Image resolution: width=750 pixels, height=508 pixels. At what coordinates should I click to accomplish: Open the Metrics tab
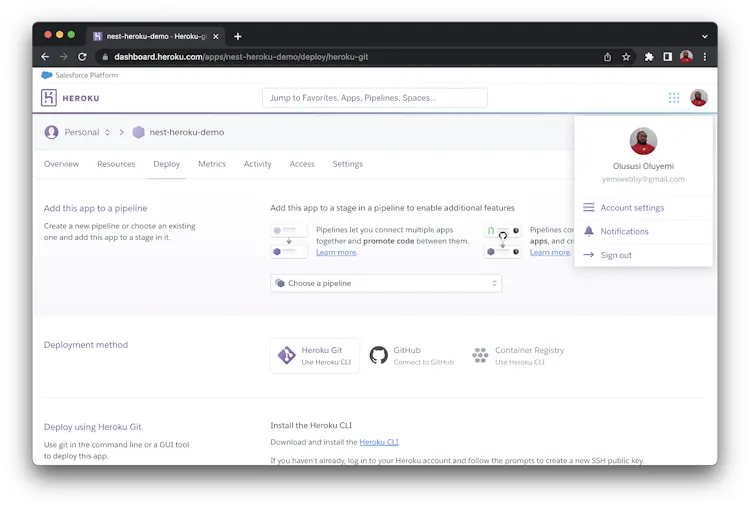click(212, 164)
